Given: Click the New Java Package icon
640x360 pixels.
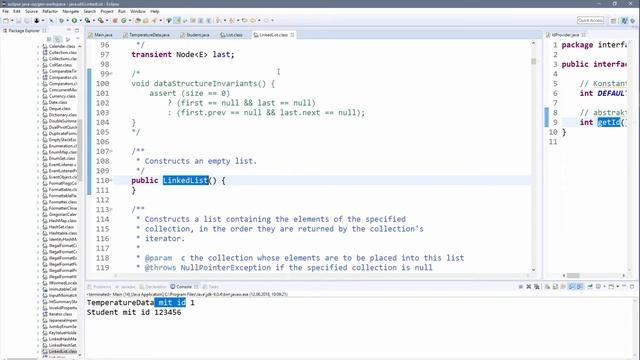Looking at the screenshot, I should pyautogui.click(x=115, y=20).
